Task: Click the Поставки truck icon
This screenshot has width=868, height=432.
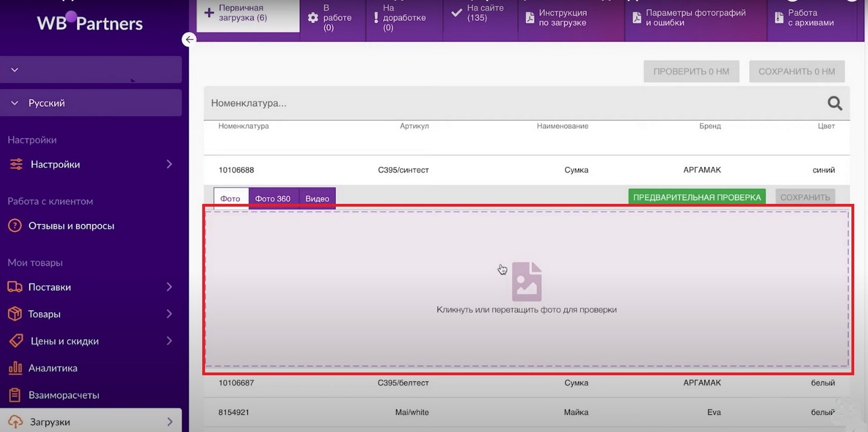Action: pos(15,287)
